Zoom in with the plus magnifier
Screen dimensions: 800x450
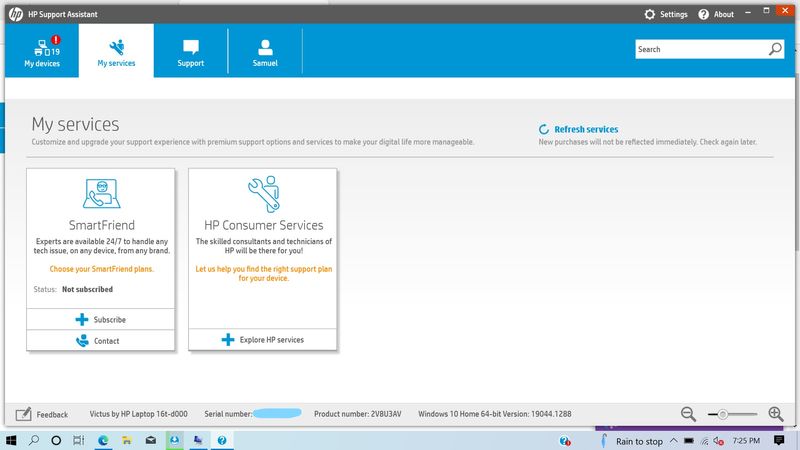[775, 414]
